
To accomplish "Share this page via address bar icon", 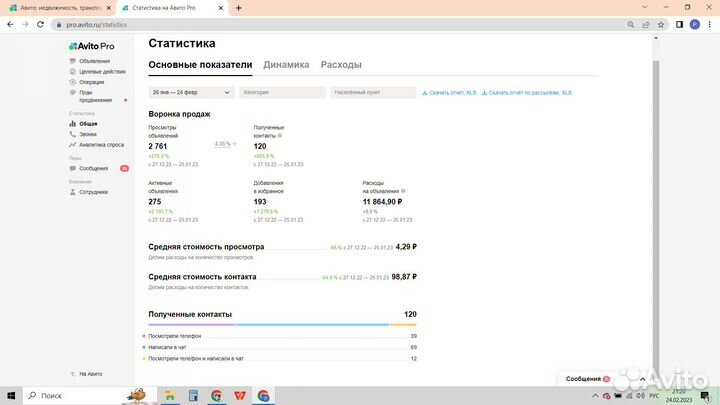I will pos(646,24).
